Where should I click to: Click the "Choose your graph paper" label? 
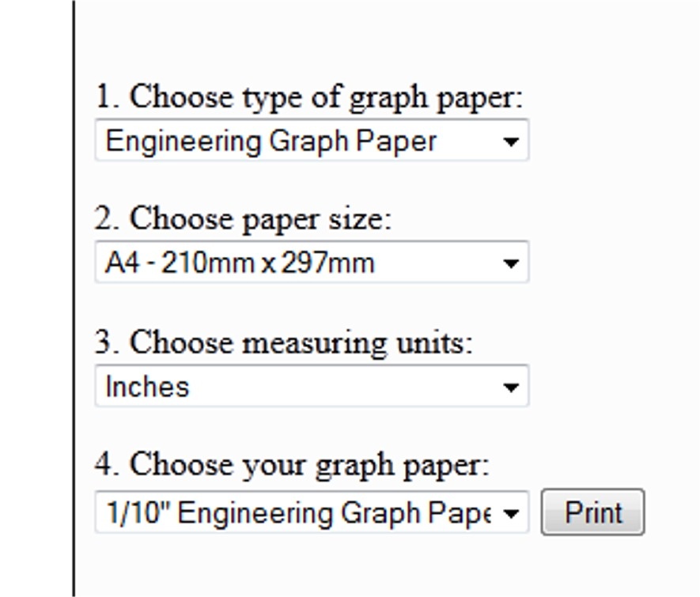(x=309, y=465)
